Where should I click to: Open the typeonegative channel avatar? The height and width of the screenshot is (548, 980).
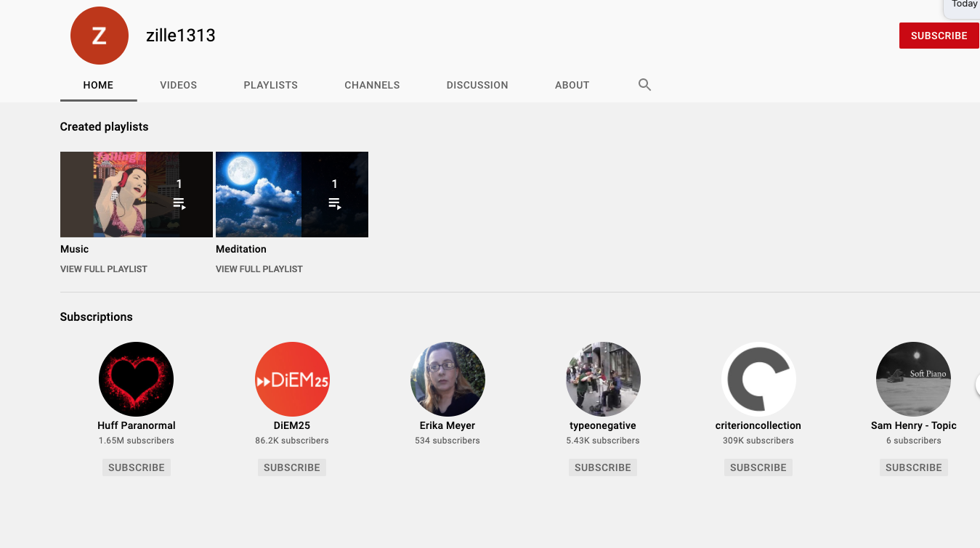(x=603, y=379)
